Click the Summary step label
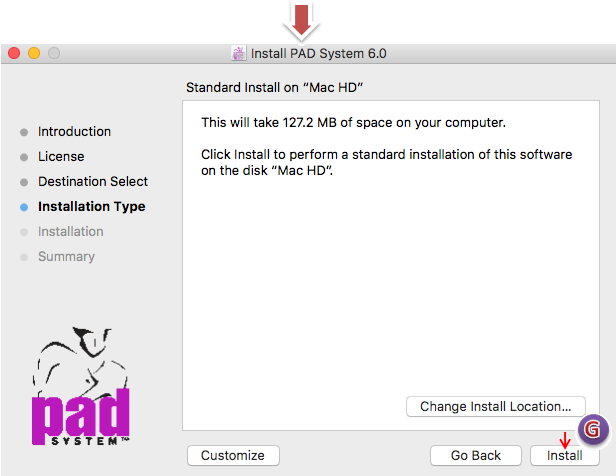This screenshot has height=476, width=616. coord(66,257)
